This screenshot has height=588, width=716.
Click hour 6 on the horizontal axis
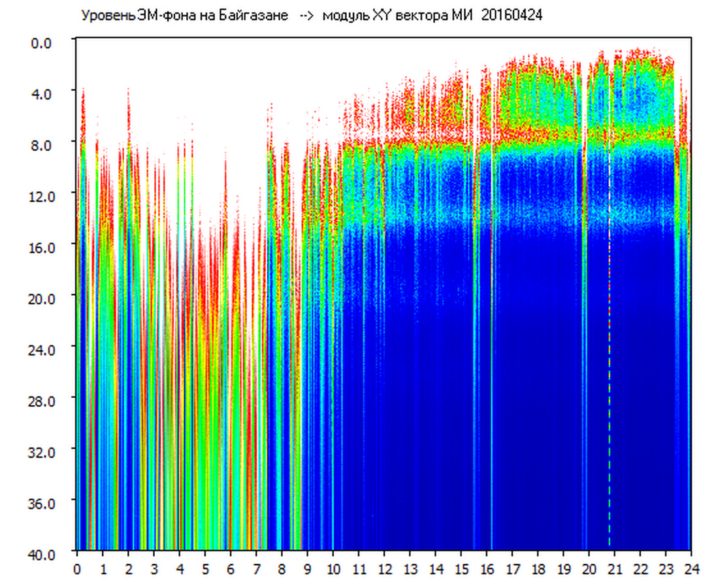pyautogui.click(x=230, y=570)
